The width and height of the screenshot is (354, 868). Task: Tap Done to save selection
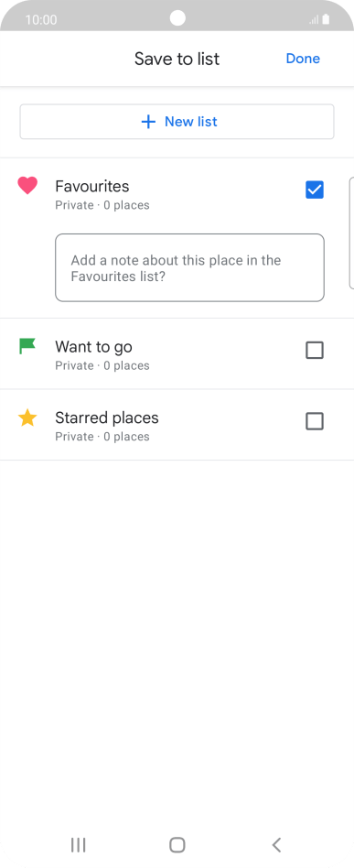click(303, 59)
